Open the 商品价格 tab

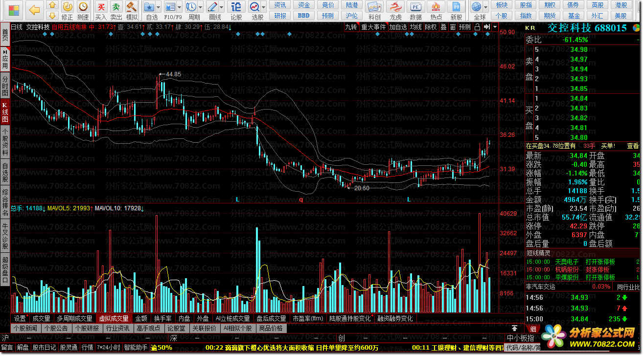click(x=271, y=328)
